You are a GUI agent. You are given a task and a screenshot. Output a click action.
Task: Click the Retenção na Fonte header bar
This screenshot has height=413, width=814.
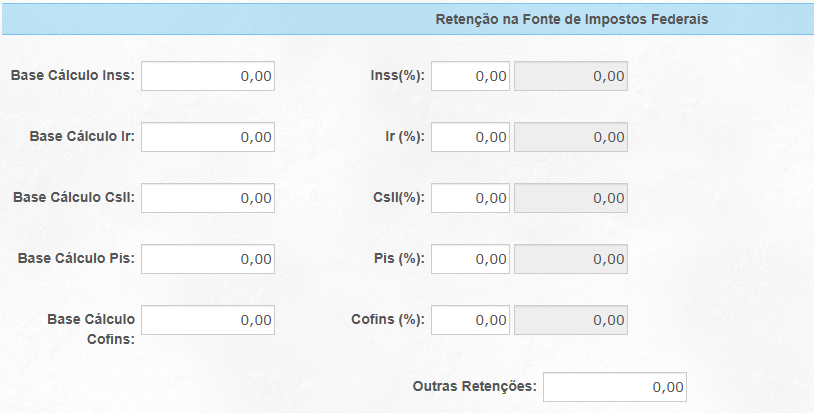408,19
